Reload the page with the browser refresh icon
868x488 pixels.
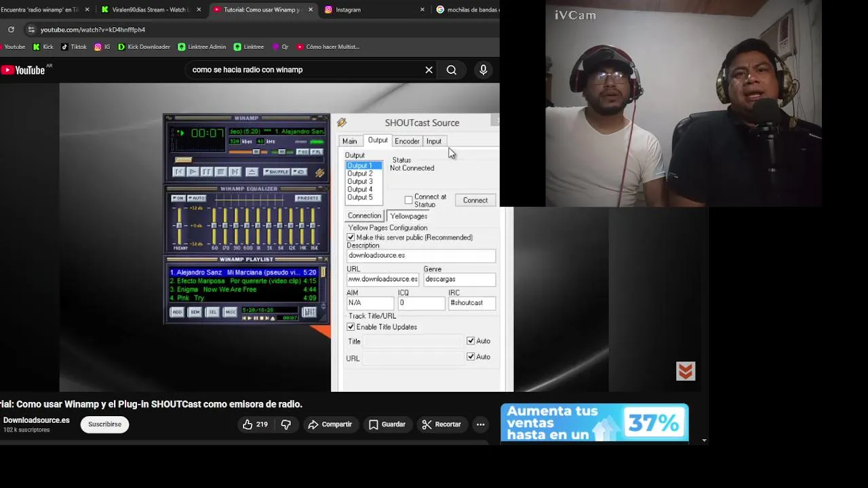click(11, 30)
